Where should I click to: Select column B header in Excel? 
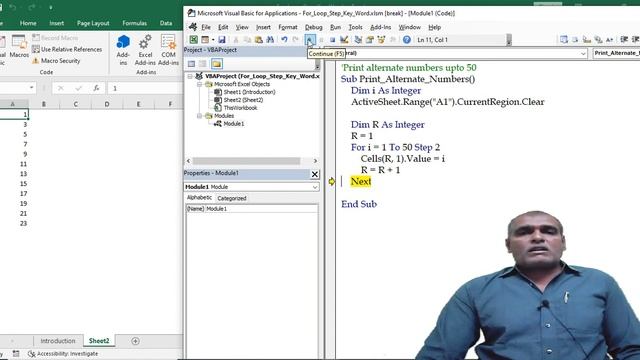point(44,104)
